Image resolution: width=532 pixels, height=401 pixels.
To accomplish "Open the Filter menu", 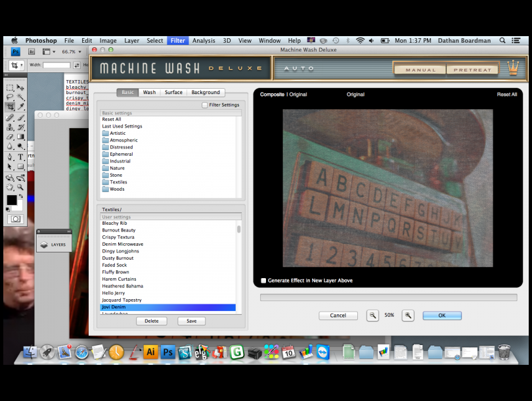I will (x=178, y=41).
